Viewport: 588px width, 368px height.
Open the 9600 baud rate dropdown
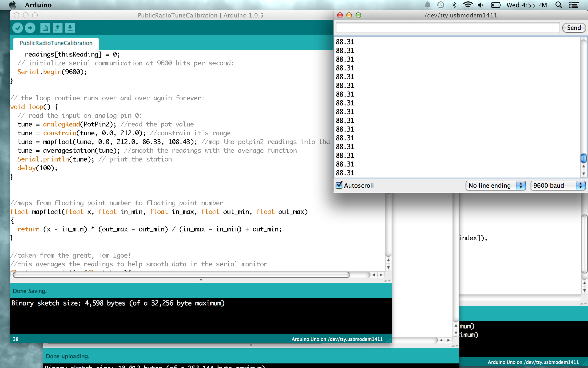[x=557, y=186]
